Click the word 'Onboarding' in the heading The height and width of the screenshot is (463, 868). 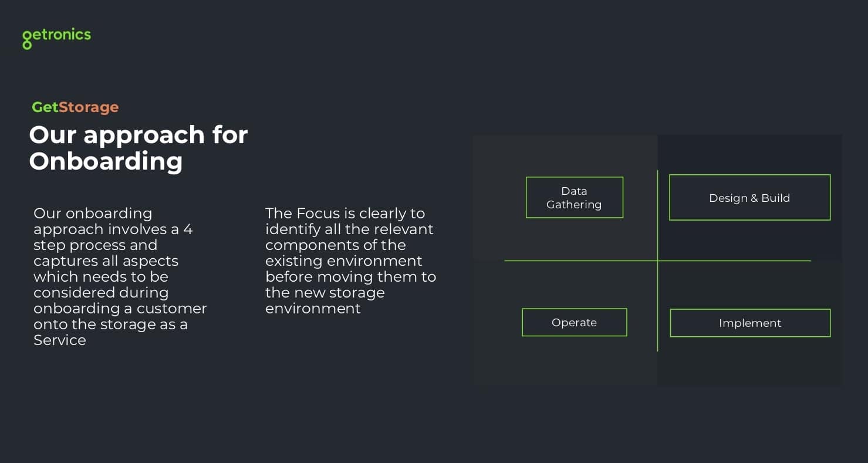pos(106,161)
